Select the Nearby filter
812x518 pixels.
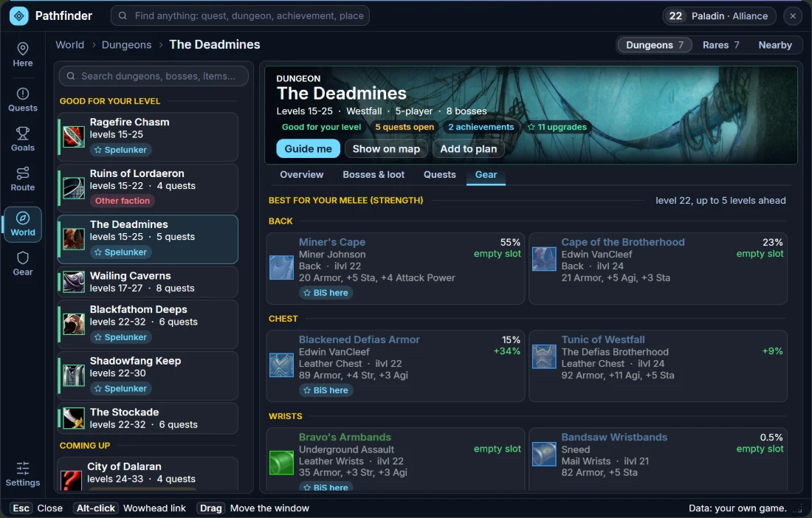775,45
